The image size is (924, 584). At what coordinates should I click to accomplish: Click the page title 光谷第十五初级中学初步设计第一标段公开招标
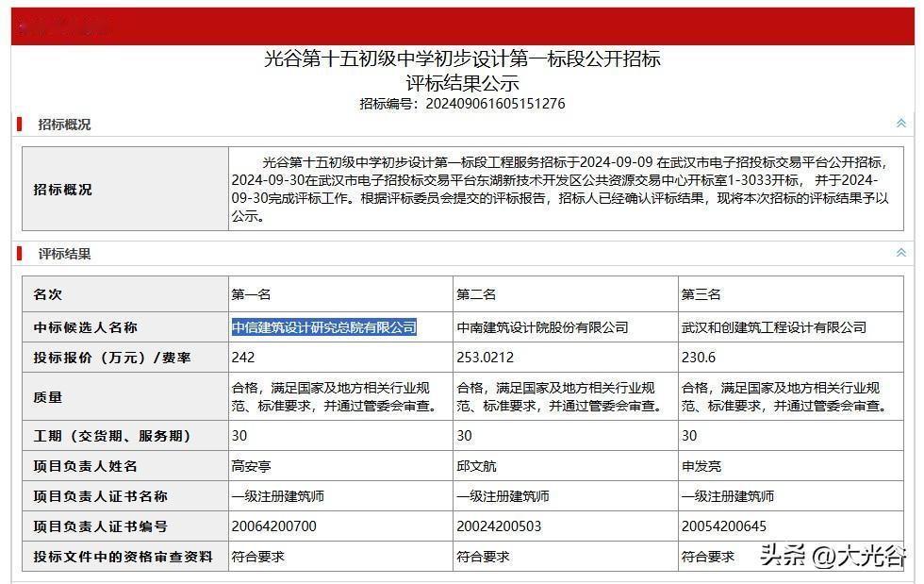463,59
